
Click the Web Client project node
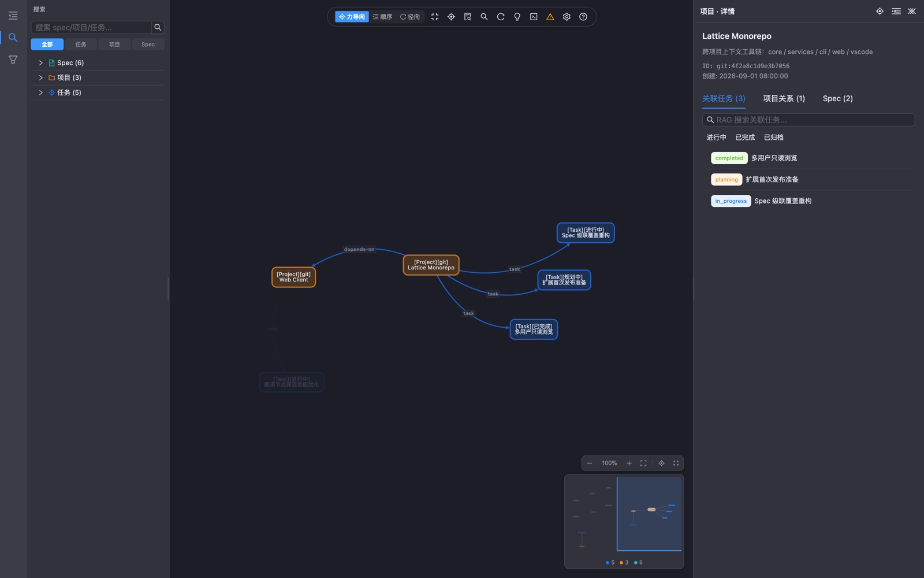coord(293,277)
